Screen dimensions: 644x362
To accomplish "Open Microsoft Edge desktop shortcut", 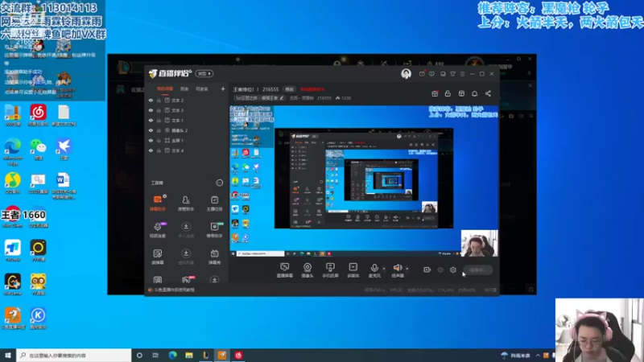I will tap(13, 150).
